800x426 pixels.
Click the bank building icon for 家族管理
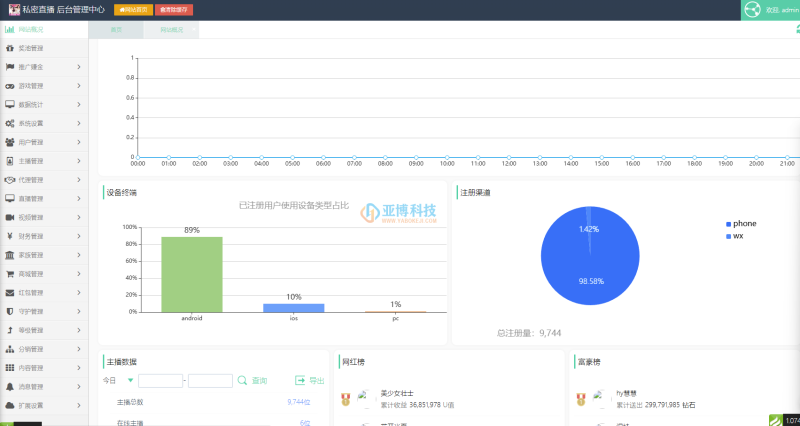[9, 255]
